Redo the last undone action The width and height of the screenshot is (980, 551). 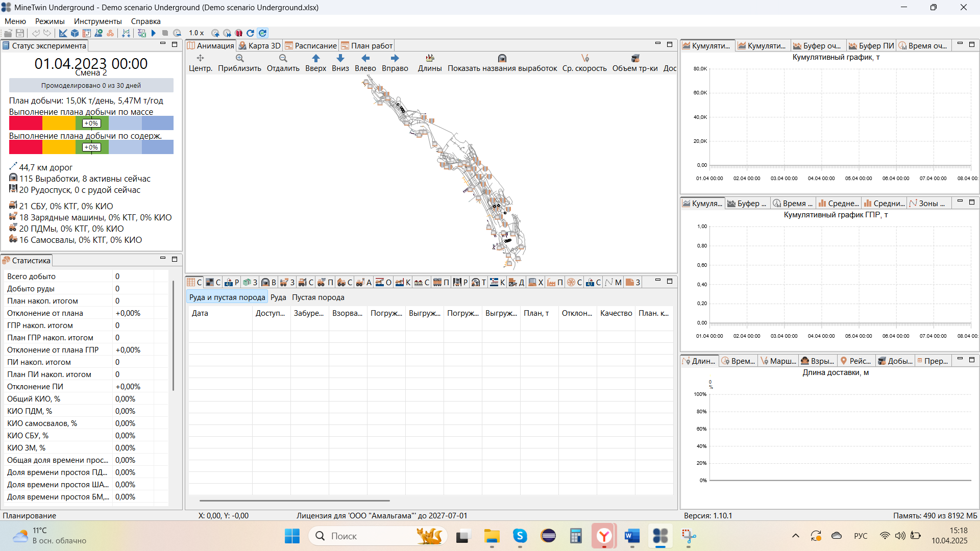click(x=47, y=33)
